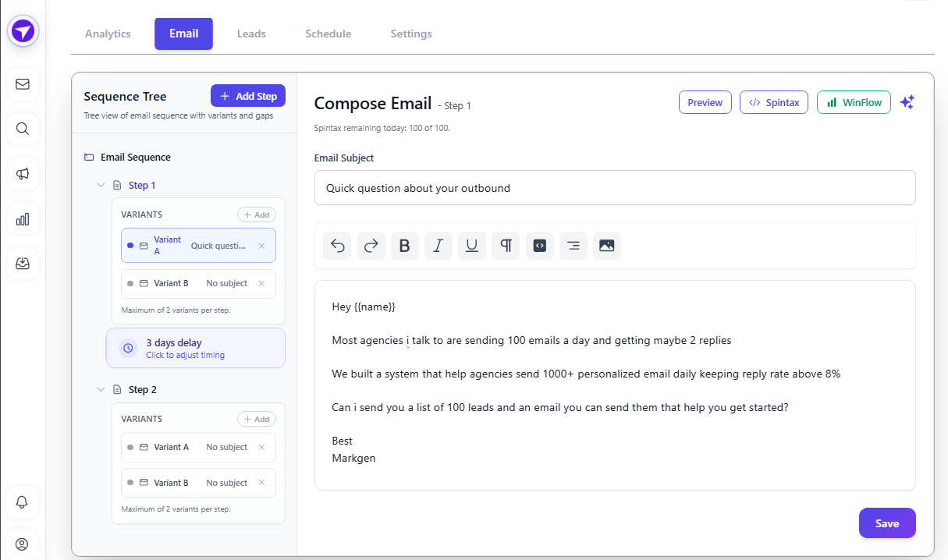Open notifications via the bell icon
The image size is (948, 560).
tap(23, 502)
